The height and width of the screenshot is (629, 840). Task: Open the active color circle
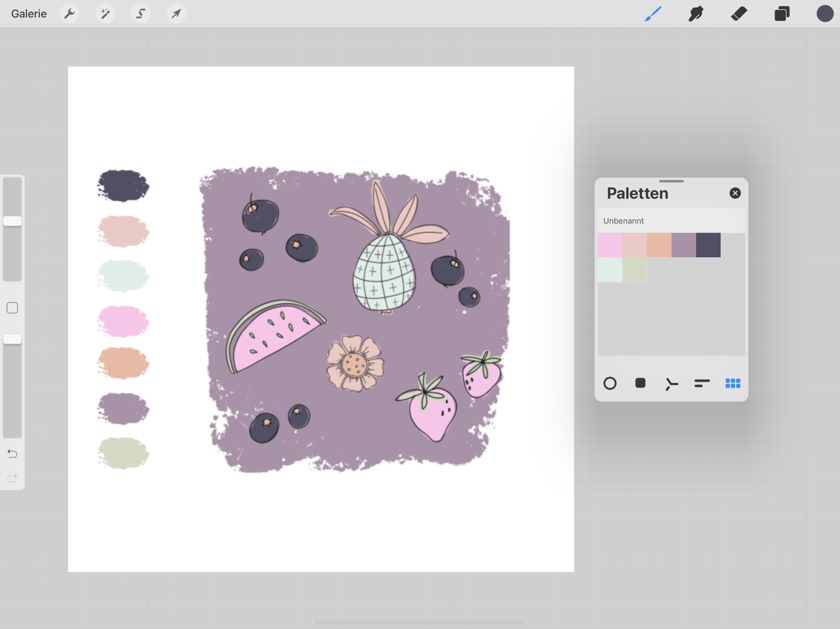(x=825, y=14)
